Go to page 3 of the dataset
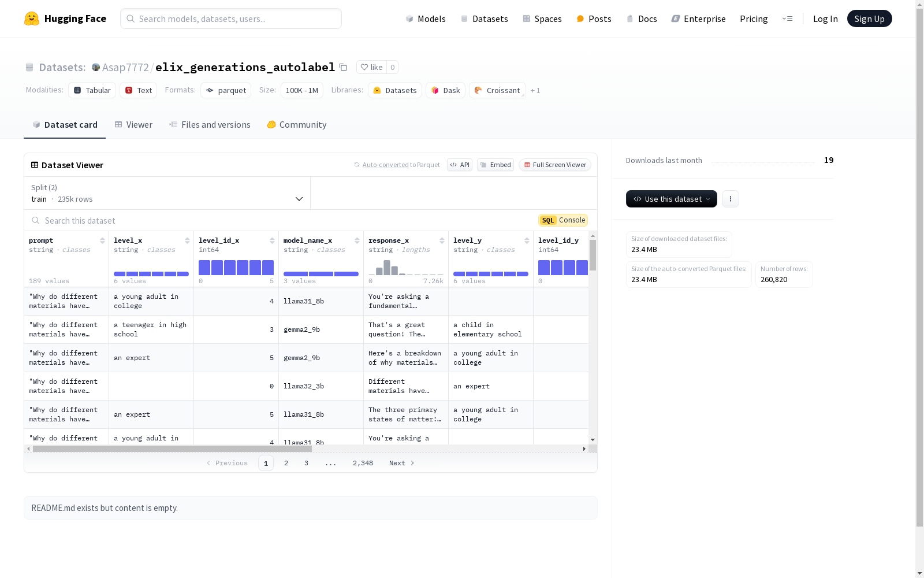This screenshot has width=924, height=578. pos(306,463)
